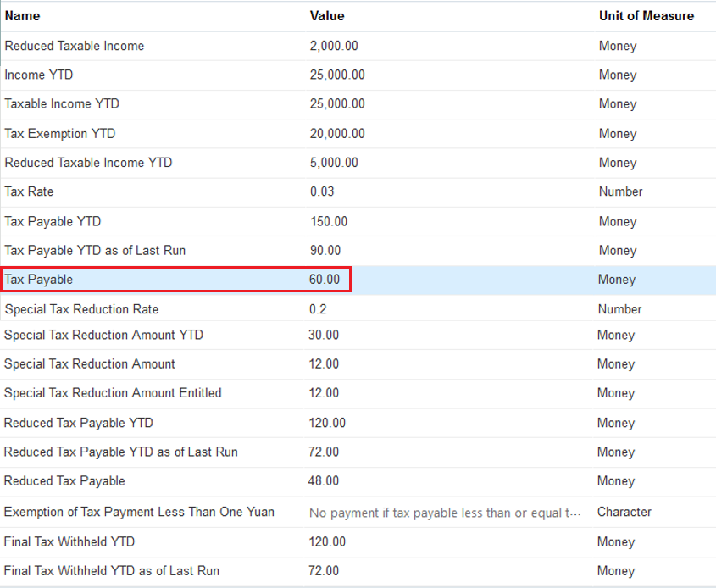716x588 pixels.
Task: Click the Unit of Measure column header
Action: 647,16
